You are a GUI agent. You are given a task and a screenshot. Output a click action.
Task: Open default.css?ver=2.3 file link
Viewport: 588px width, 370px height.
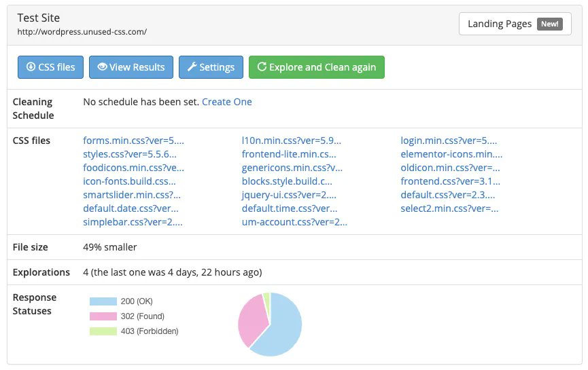448,195
